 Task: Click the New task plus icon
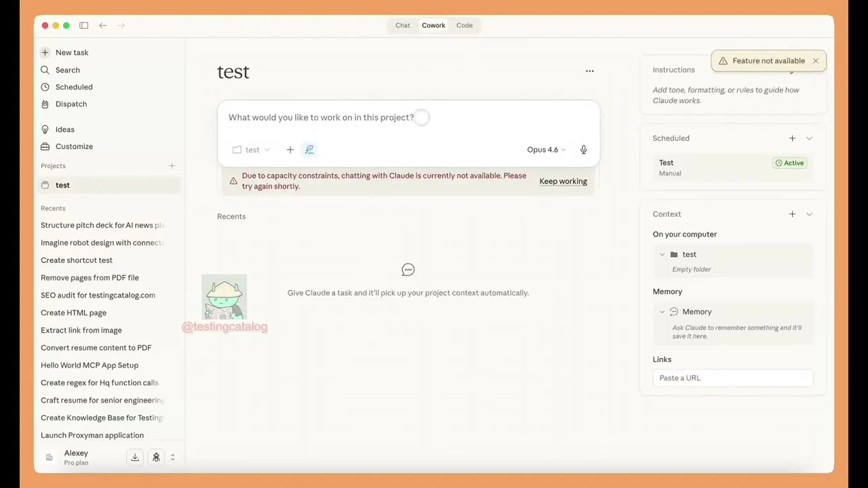tap(45, 52)
